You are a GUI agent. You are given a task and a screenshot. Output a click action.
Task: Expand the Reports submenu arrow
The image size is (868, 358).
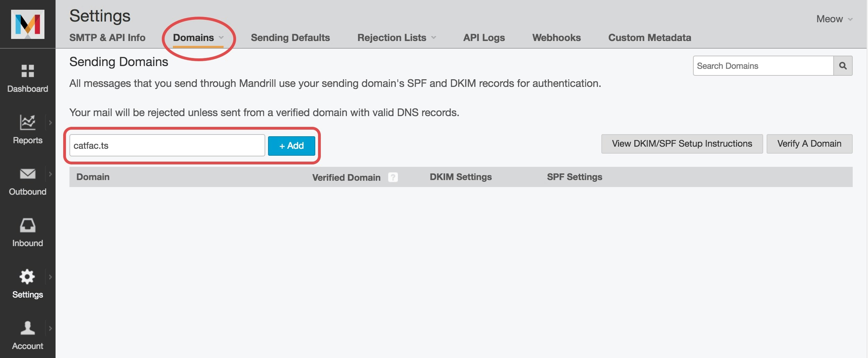(x=50, y=123)
